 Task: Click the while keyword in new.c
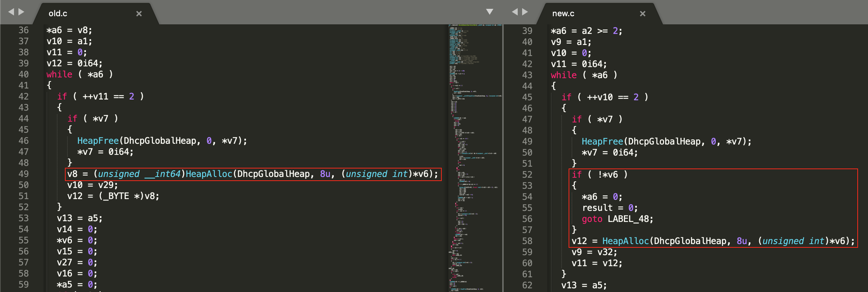(563, 75)
